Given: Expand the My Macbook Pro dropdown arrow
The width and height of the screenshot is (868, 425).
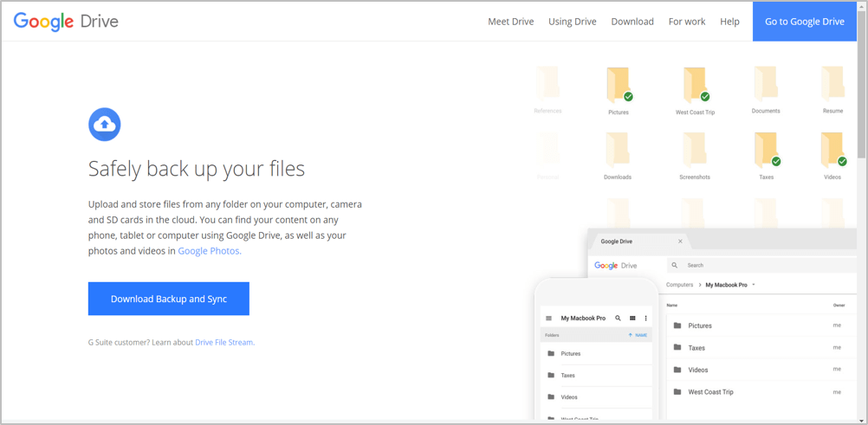Looking at the screenshot, I should pos(754,285).
